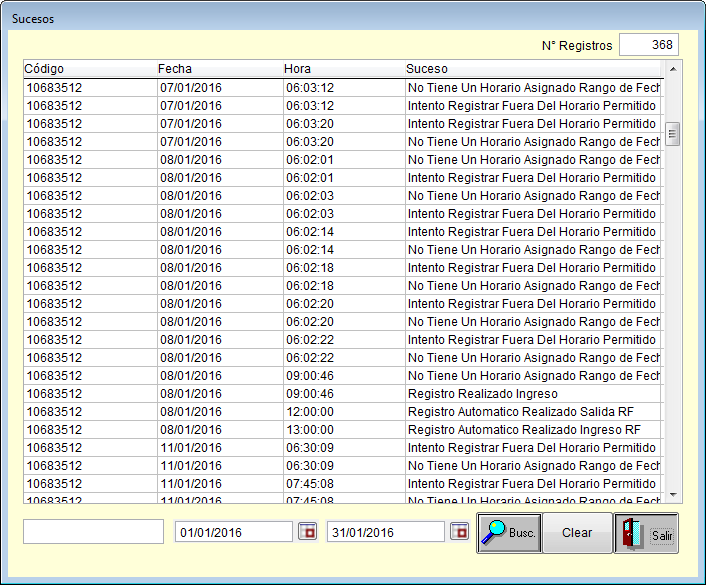
Task: Click the end date field 31/01/2016
Action: pyautogui.click(x=385, y=532)
